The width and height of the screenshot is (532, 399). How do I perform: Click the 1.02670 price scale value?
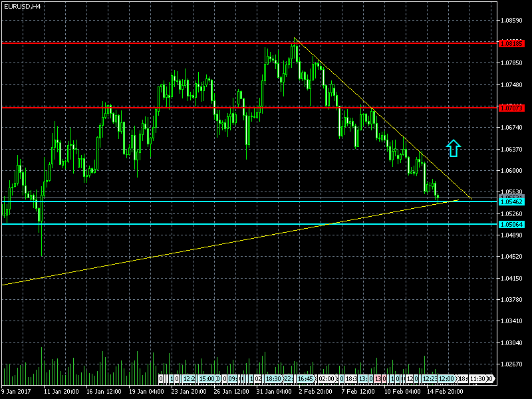click(x=511, y=364)
